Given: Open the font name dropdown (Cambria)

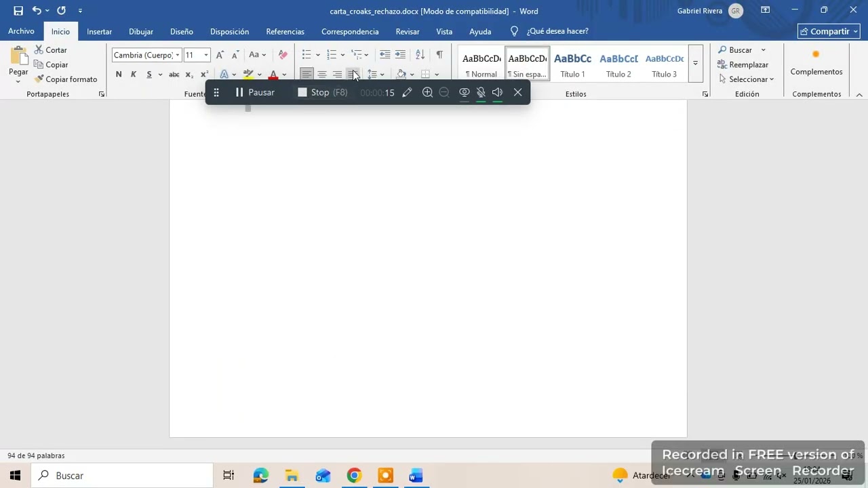Looking at the screenshot, I should point(178,55).
